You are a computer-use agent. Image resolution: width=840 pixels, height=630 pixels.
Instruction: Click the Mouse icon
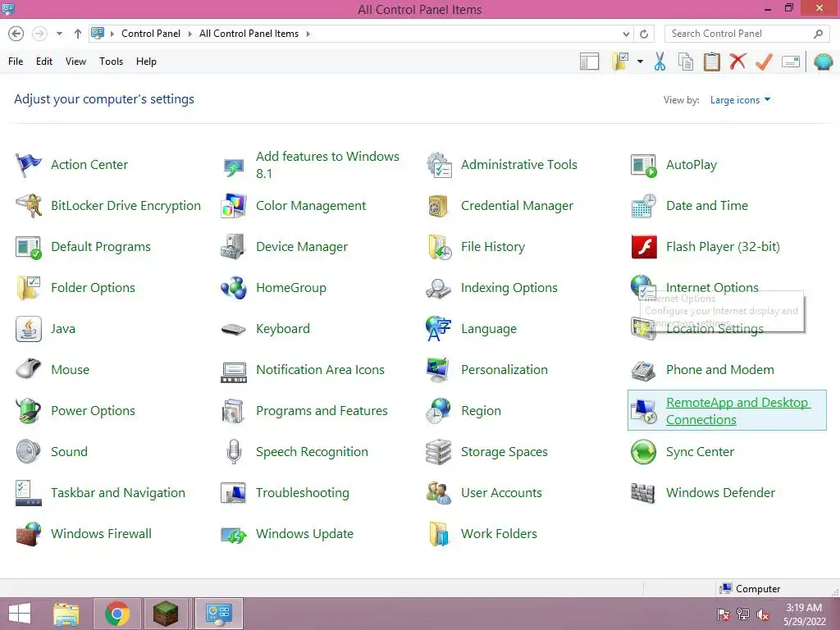pyautogui.click(x=29, y=370)
